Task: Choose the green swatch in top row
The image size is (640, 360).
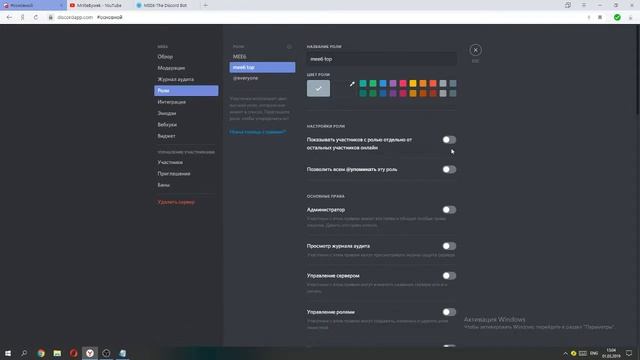Action: 373,84
